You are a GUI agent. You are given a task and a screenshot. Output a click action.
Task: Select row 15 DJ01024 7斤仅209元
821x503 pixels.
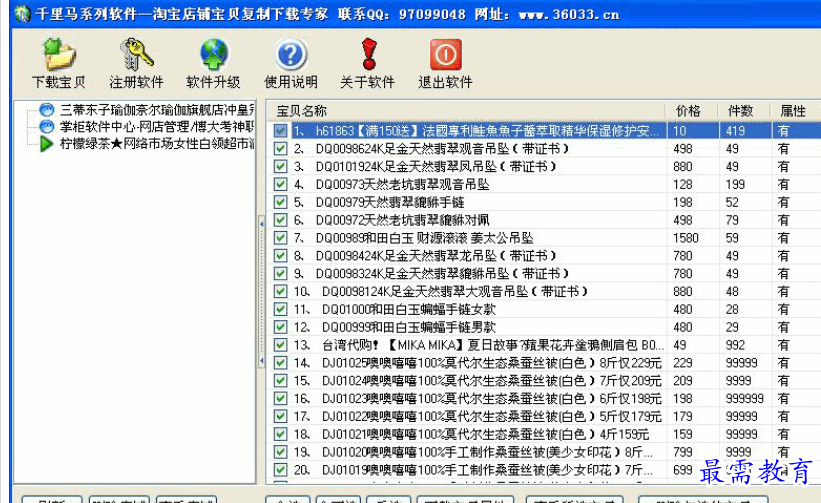(545, 381)
